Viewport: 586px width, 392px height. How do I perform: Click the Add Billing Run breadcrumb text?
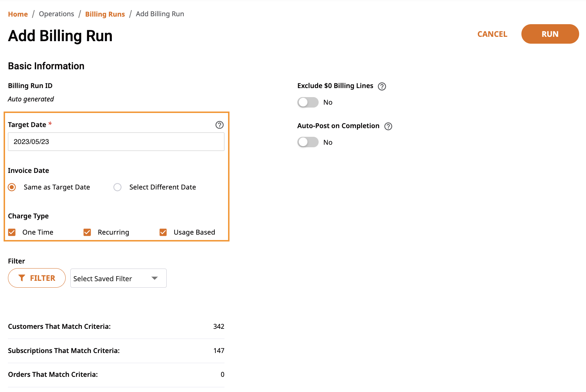[x=160, y=14]
